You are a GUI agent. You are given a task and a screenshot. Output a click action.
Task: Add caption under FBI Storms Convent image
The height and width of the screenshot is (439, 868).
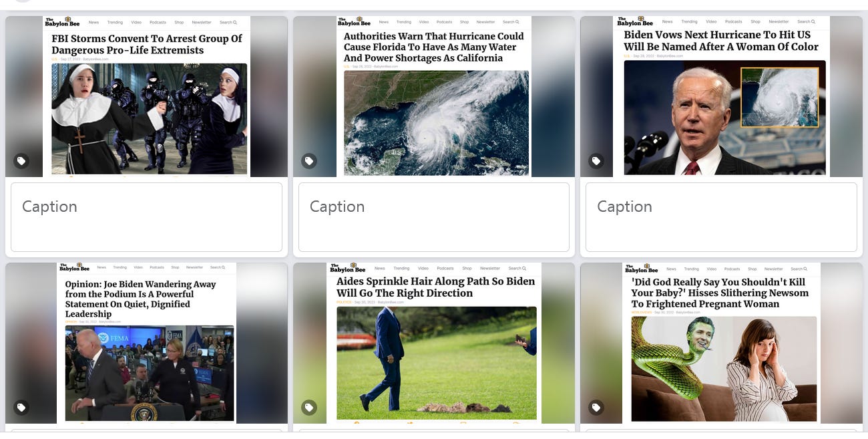click(146, 217)
